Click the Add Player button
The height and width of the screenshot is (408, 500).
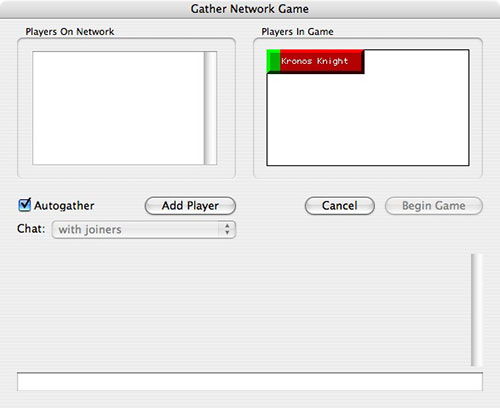[x=190, y=206]
